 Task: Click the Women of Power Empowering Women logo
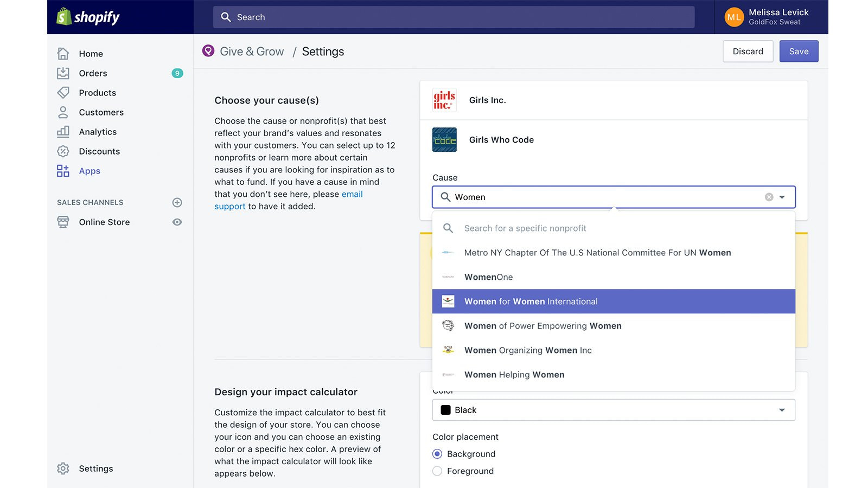tap(448, 326)
